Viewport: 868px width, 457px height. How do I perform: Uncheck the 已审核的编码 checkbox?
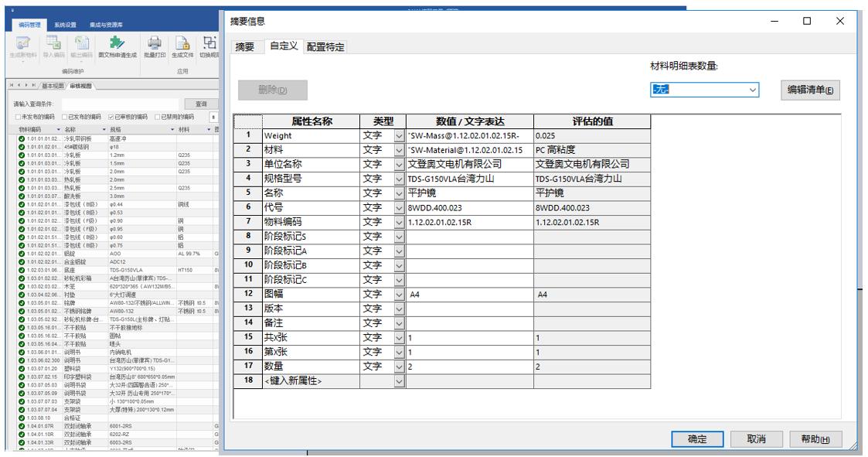point(111,116)
